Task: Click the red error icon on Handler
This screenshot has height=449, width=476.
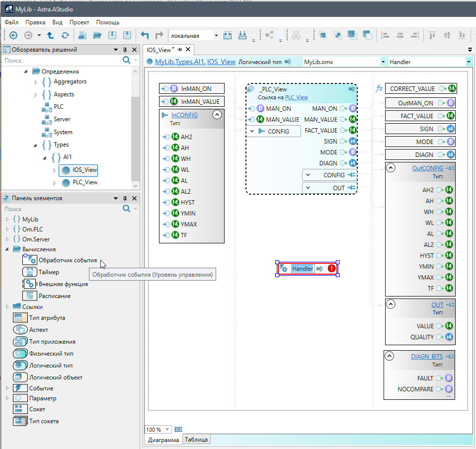Action: click(x=332, y=269)
